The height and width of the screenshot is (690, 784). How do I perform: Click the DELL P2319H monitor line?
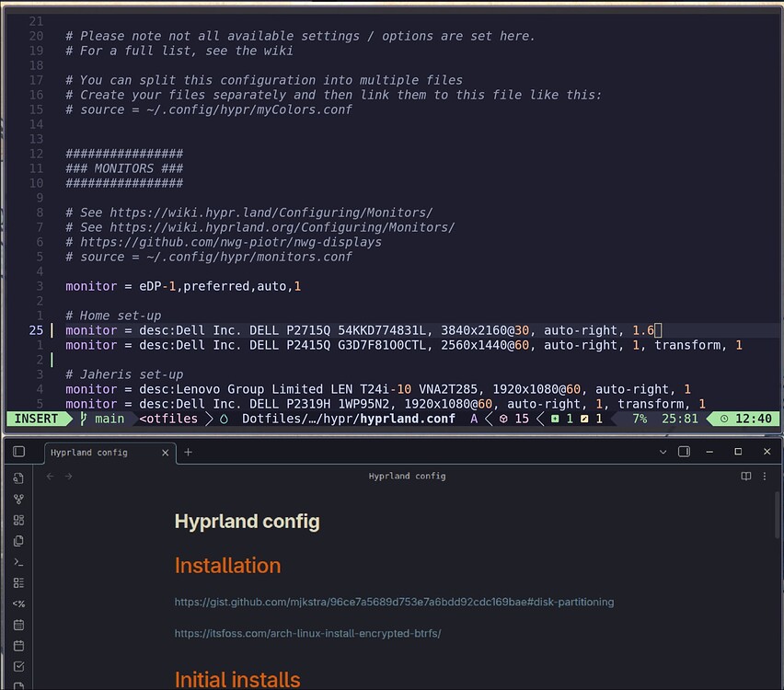click(386, 404)
